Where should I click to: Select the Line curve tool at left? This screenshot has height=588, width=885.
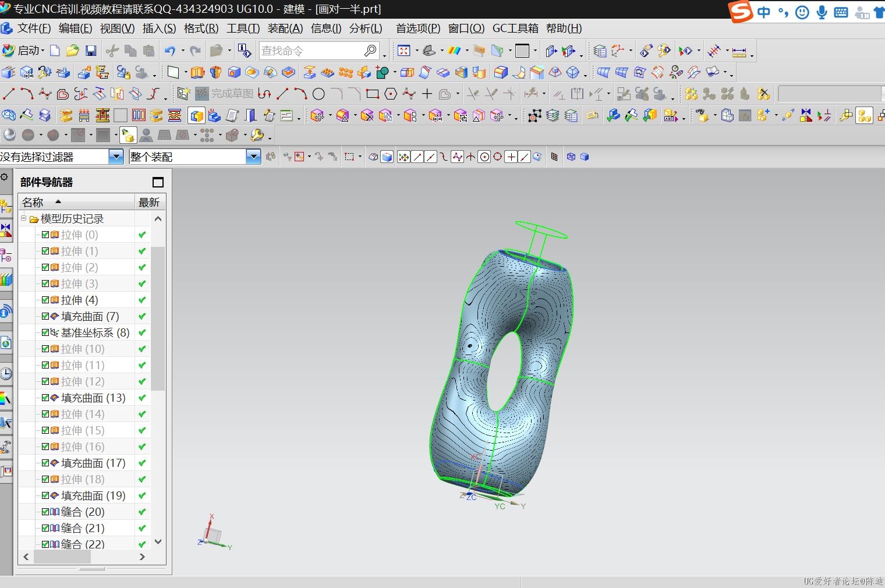click(x=8, y=94)
